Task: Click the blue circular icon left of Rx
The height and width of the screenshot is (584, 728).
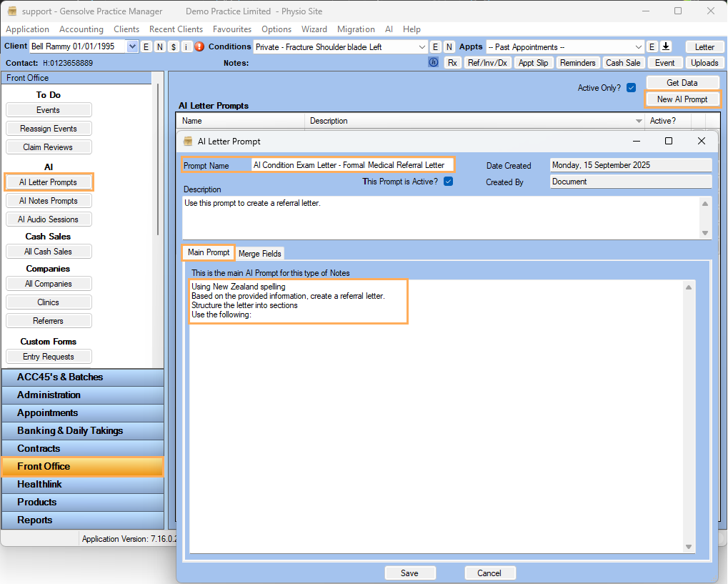Action: pos(433,63)
